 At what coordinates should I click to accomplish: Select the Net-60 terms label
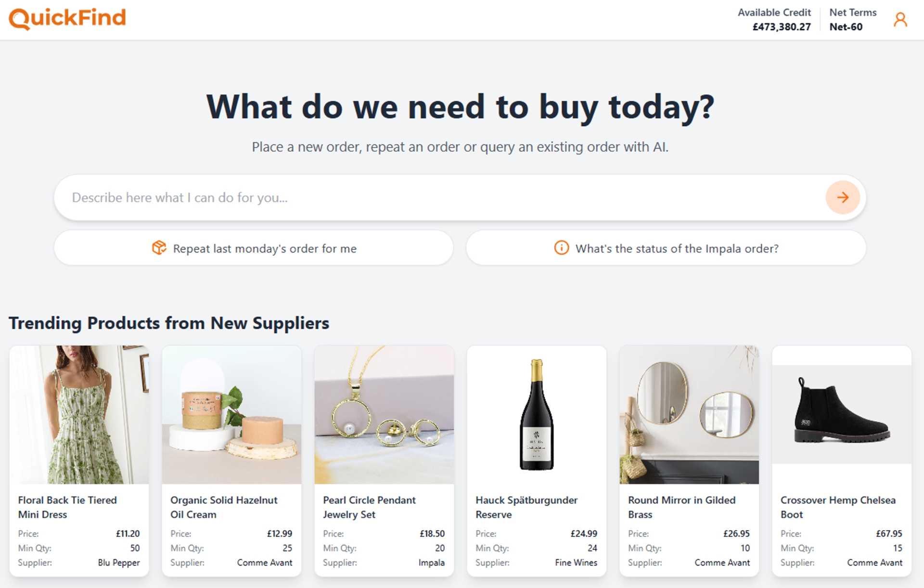click(x=846, y=26)
